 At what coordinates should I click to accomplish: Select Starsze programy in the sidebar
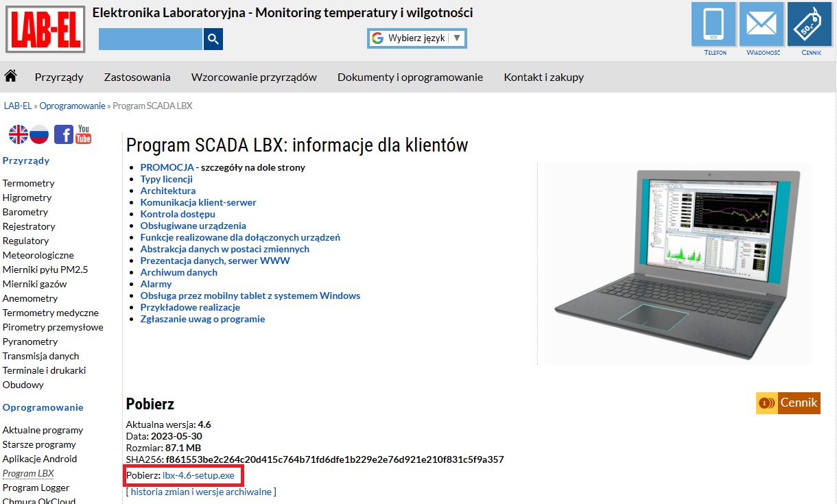point(39,444)
